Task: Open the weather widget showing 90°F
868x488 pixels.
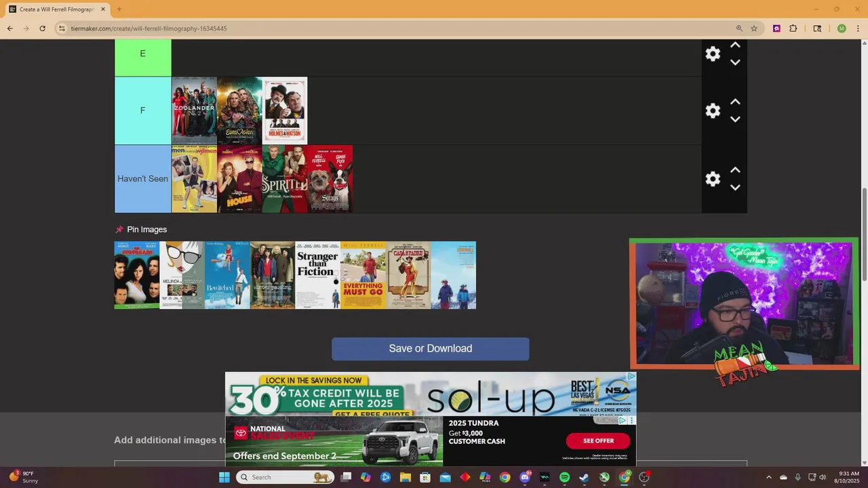Action: (x=24, y=477)
